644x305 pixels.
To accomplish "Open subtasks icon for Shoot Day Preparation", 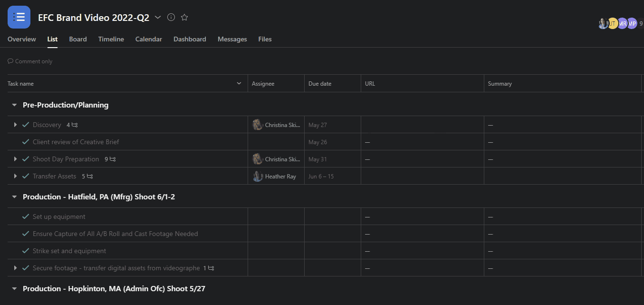I will click(113, 159).
